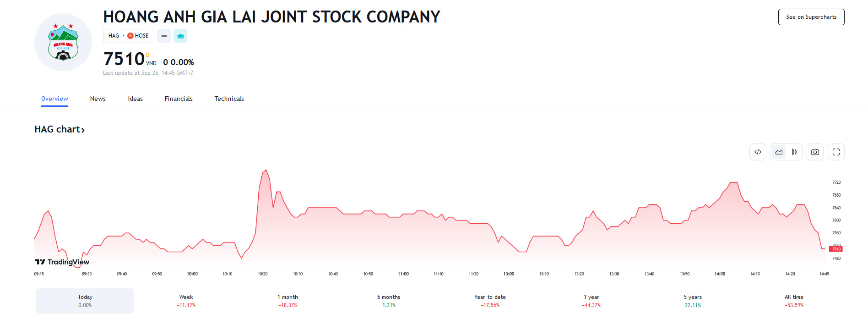Click the teal crown premium icon
Screen dimensions: 868x336
[180, 35]
